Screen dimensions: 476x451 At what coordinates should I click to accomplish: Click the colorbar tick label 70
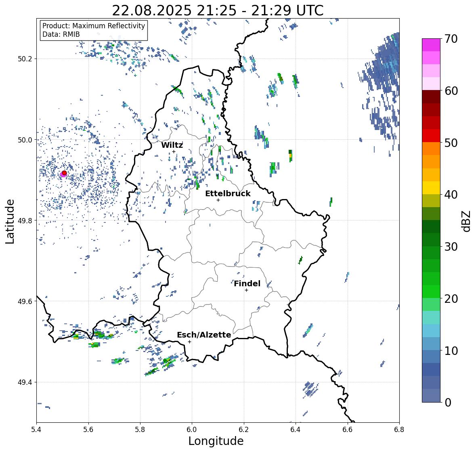tap(451, 39)
